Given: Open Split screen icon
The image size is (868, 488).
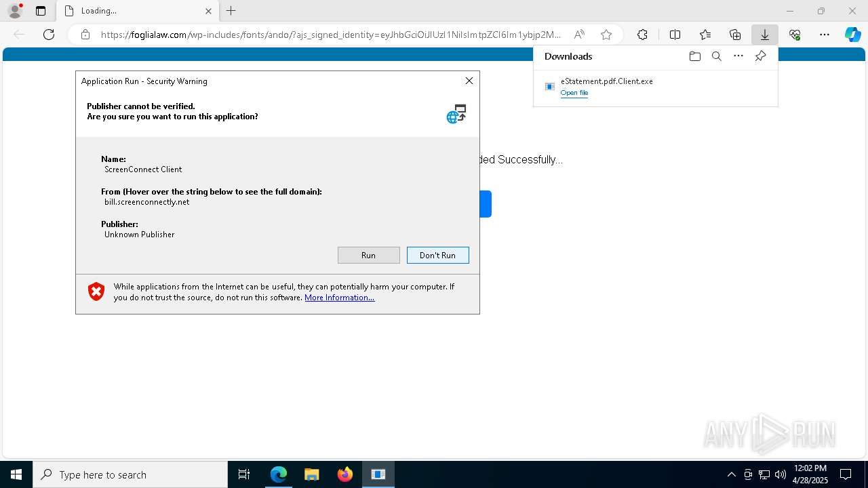Looking at the screenshot, I should (675, 35).
